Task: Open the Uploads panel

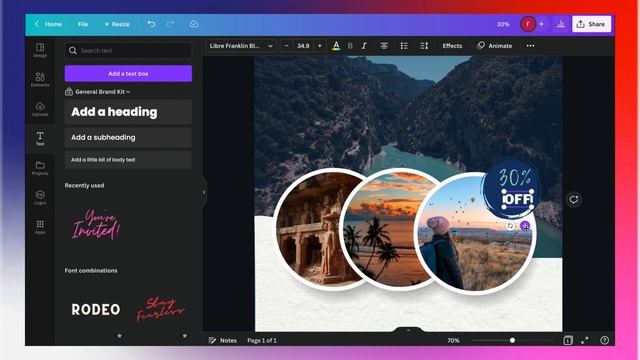Action: [40, 109]
